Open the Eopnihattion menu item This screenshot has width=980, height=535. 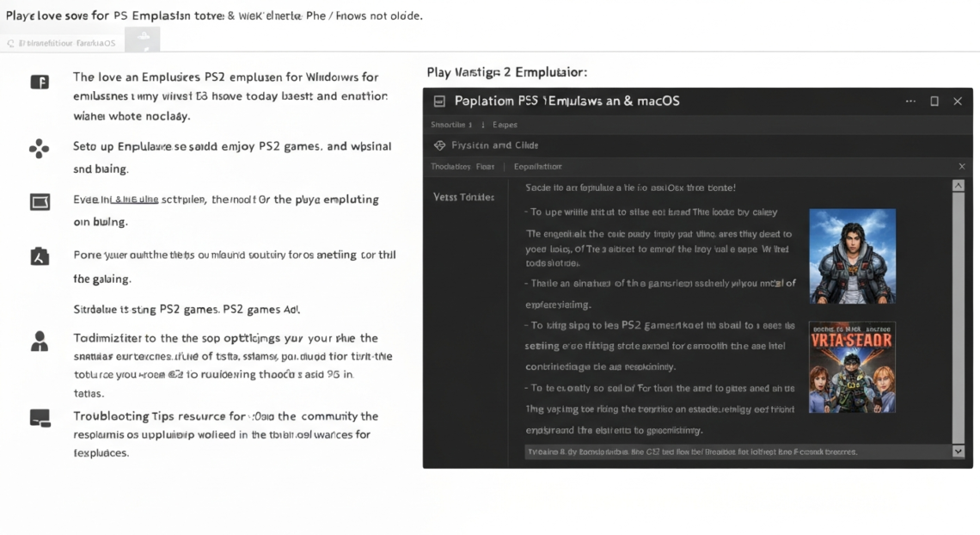tap(537, 167)
